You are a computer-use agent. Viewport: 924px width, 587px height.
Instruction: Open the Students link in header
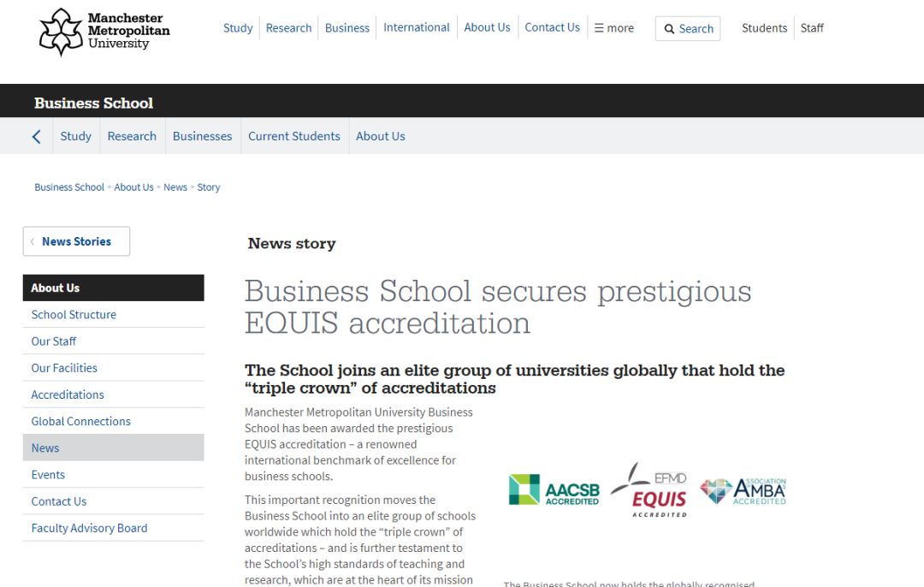point(764,28)
